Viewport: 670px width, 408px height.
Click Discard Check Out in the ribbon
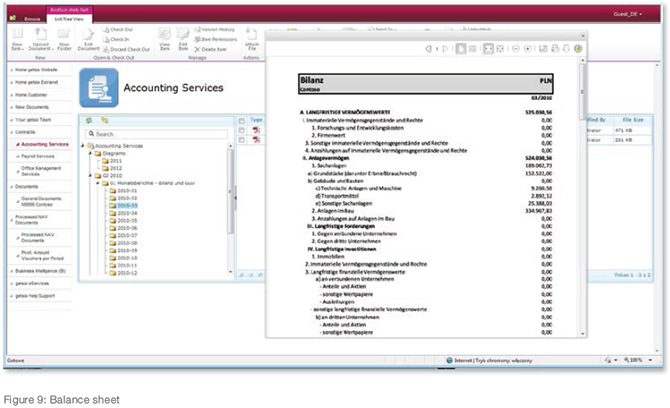(x=126, y=50)
